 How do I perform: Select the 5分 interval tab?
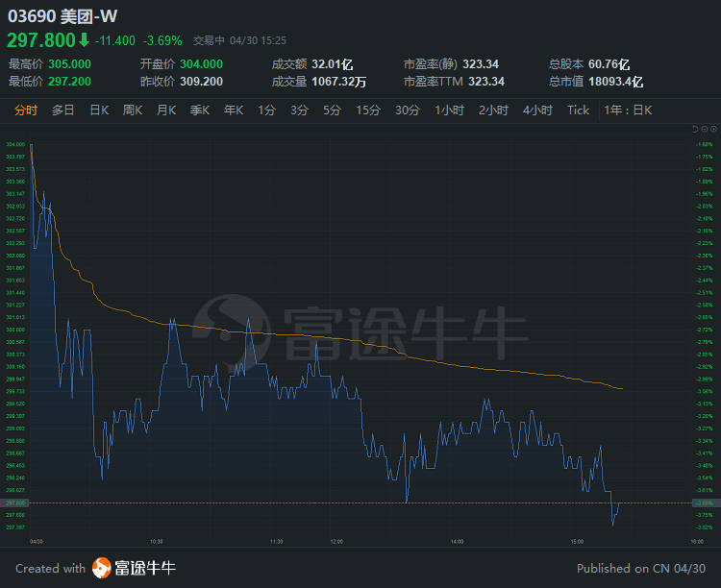[x=332, y=110]
